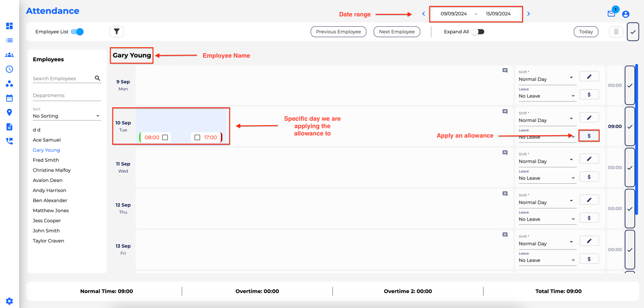This screenshot has width=644, height=308.
Task: Select Christine Malfoy from employee list
Action: point(51,170)
